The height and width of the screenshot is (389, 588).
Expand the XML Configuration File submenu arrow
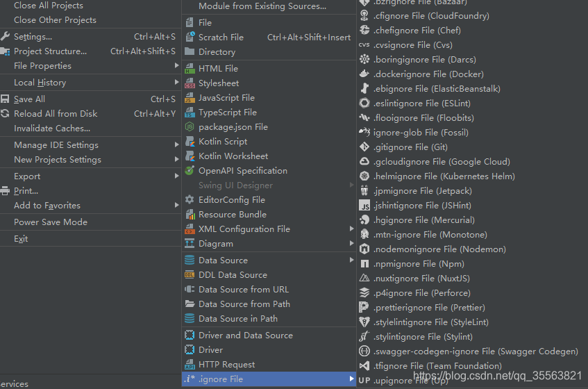[x=351, y=229]
